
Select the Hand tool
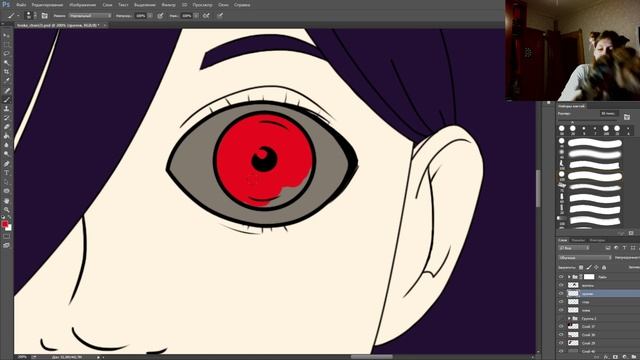7,200
